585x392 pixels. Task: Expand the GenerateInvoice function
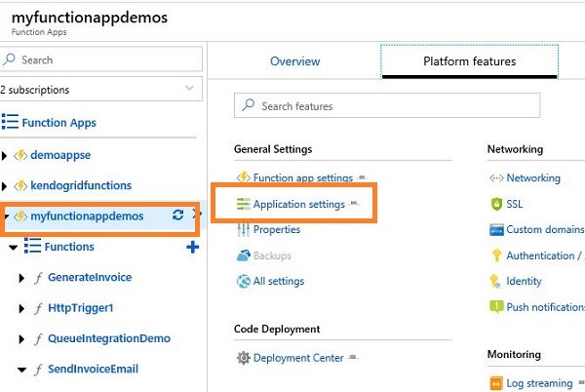coord(22,278)
